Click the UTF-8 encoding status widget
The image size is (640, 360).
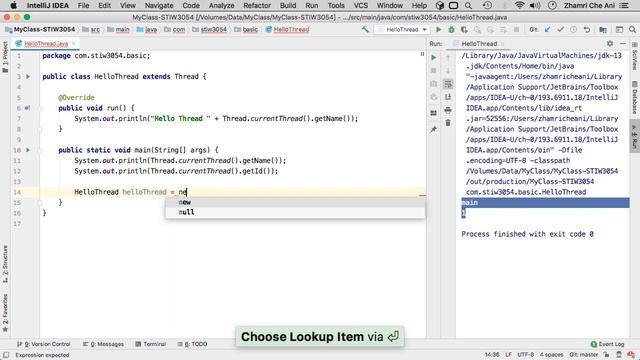[525, 355]
